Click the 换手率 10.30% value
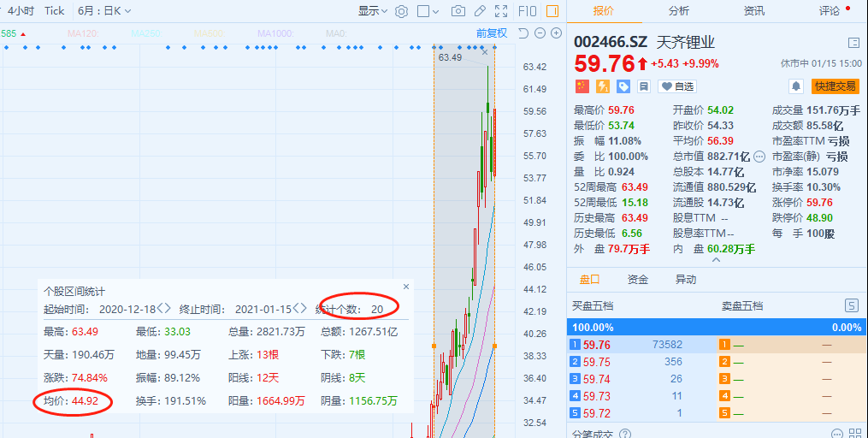The height and width of the screenshot is (438, 868). [x=824, y=187]
